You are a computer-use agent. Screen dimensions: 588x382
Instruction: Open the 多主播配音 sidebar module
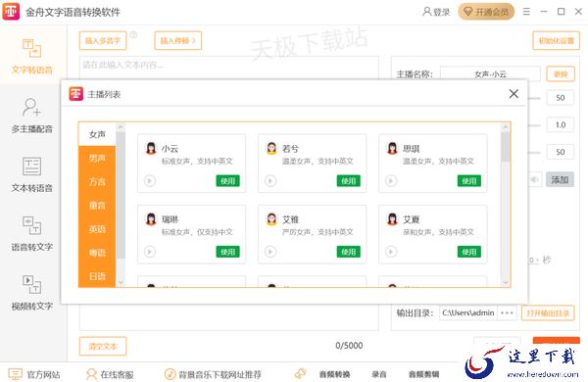click(x=32, y=117)
